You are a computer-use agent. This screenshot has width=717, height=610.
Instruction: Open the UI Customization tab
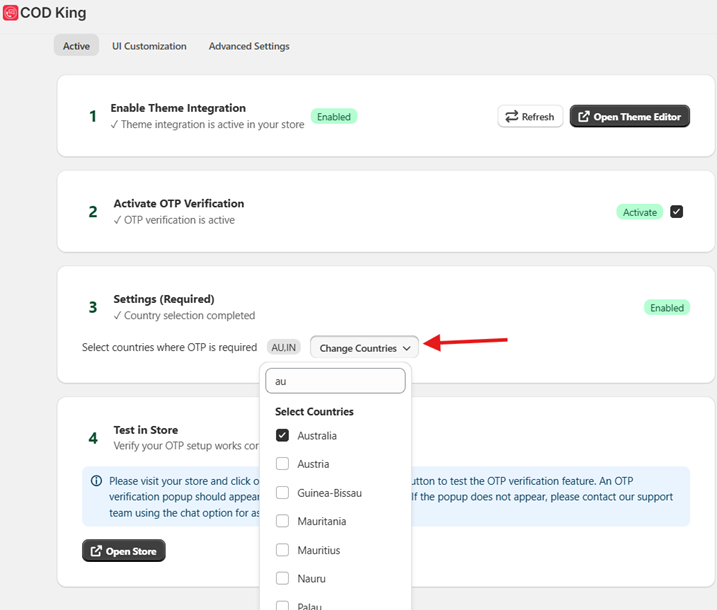pos(149,46)
